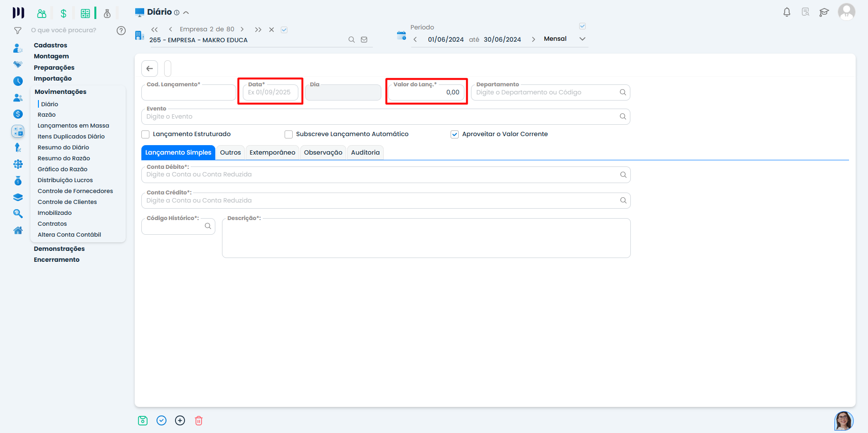Collapse the Diário title chevron
This screenshot has width=868, height=433.
tap(186, 13)
